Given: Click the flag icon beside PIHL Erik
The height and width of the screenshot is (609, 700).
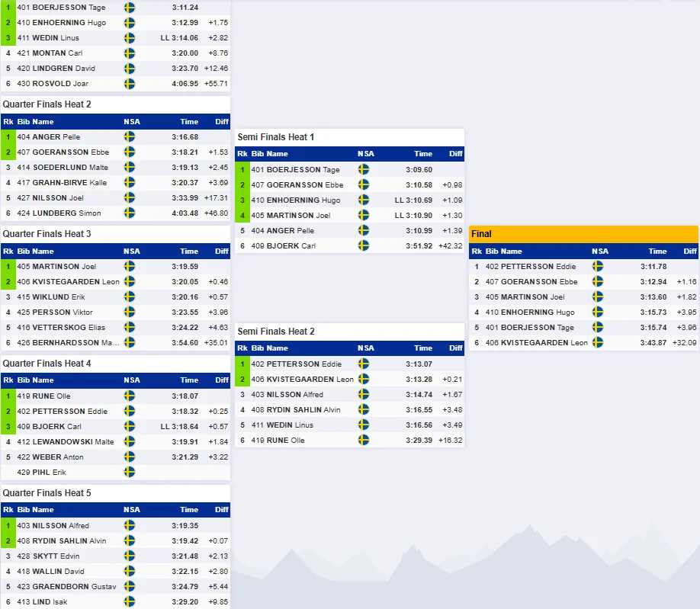Looking at the screenshot, I should pyautogui.click(x=130, y=472).
